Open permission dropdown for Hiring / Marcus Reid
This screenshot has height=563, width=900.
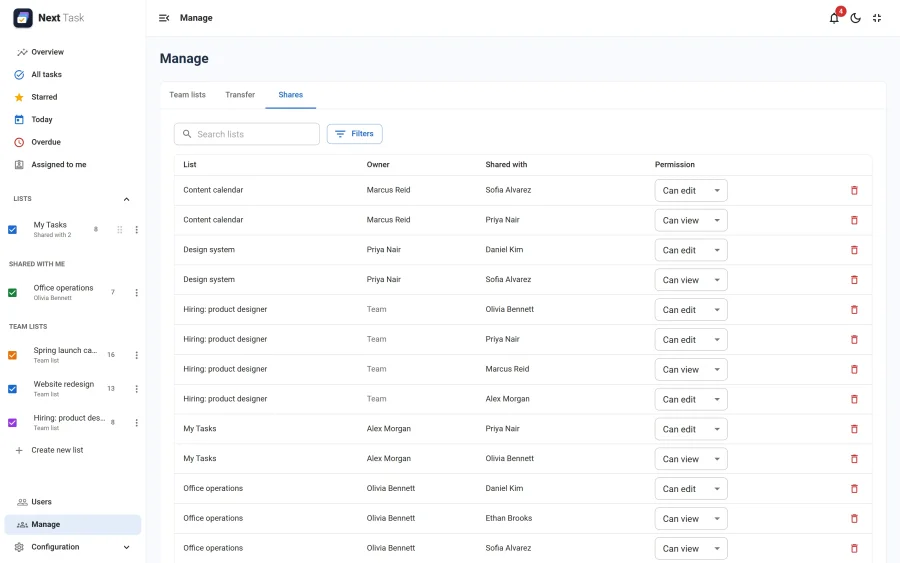pyautogui.click(x=691, y=370)
